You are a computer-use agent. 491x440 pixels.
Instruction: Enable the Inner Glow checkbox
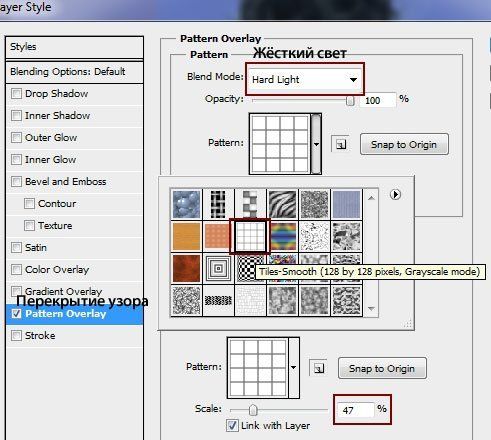pos(16,159)
